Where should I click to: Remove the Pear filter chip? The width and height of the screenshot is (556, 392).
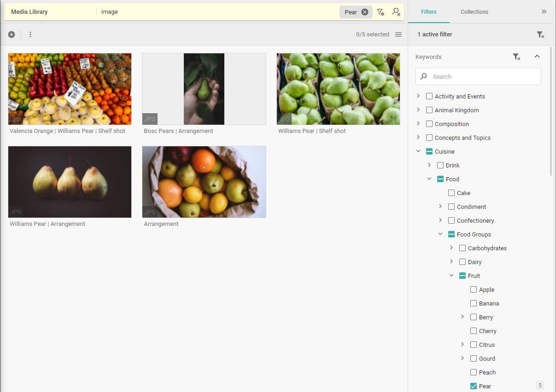365,12
